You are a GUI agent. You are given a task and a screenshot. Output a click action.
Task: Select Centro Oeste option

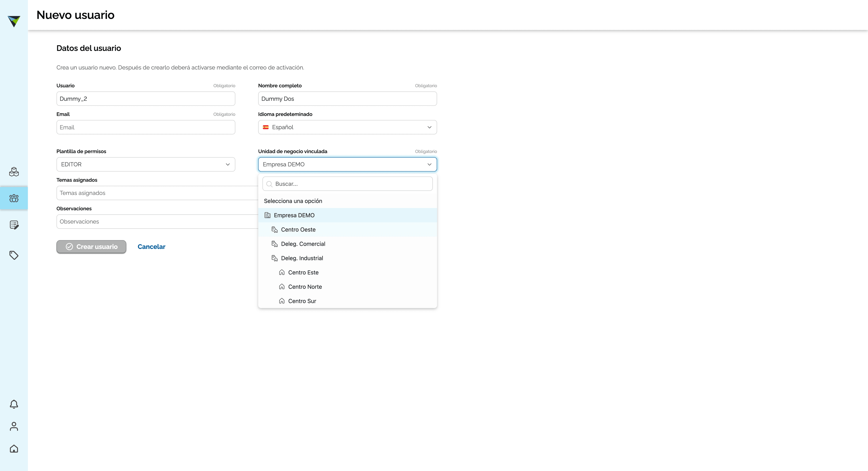(347, 230)
